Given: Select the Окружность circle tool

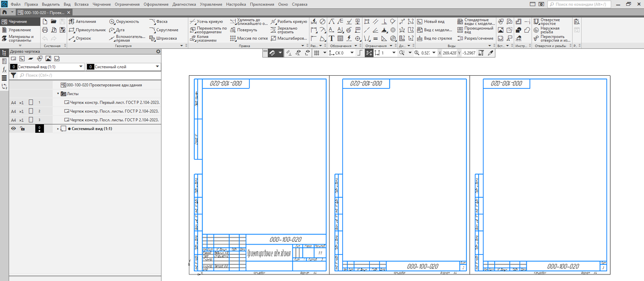Looking at the screenshot, I should coord(124,21).
